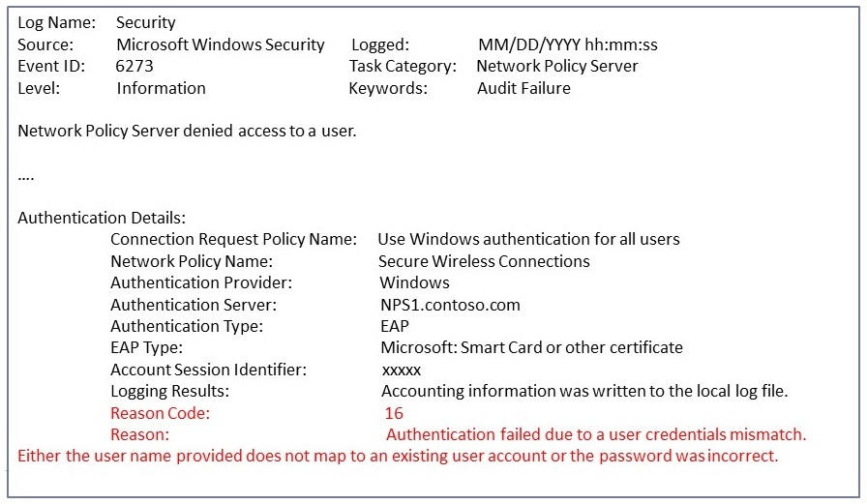Click the Logged date MM/DD/YYYY hh:mm:ss value
This screenshot has width=867, height=504.
tap(568, 44)
